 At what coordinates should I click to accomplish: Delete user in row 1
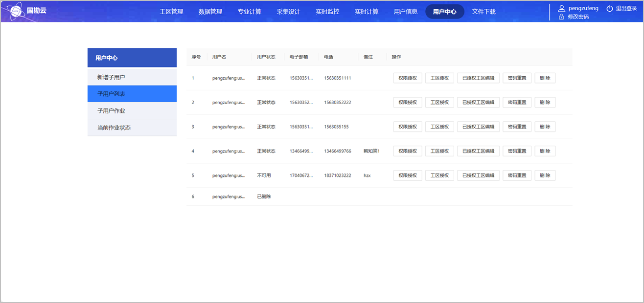click(545, 78)
